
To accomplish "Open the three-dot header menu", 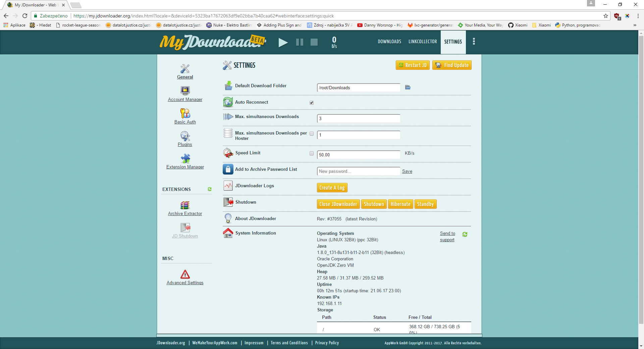I will coord(474,41).
